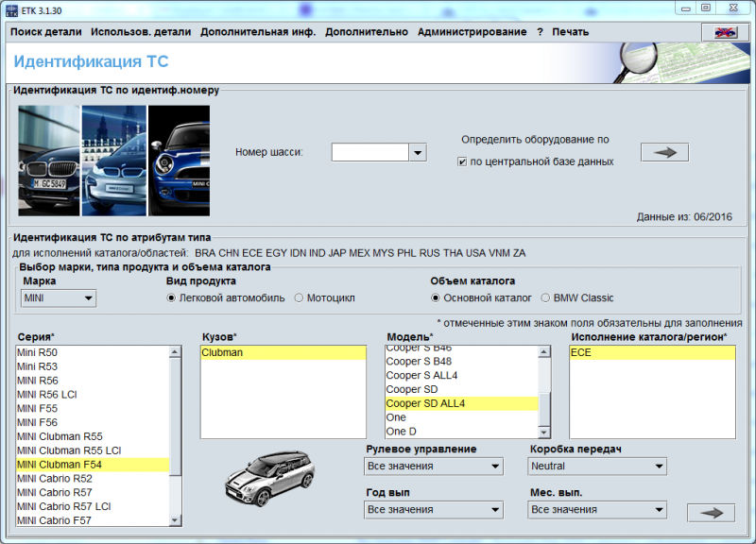Click the BMW front grille photo
Viewport: 756px width, 544px height.
[49, 161]
